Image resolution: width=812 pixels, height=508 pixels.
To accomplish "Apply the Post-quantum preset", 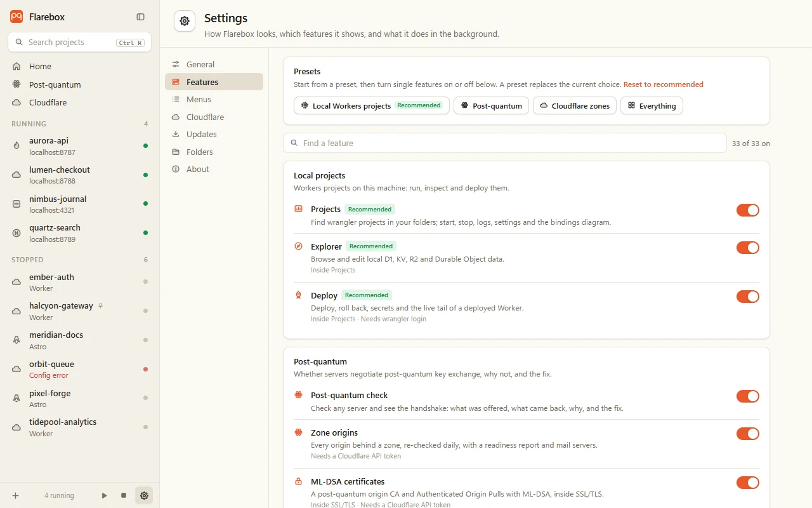I will pyautogui.click(x=491, y=105).
